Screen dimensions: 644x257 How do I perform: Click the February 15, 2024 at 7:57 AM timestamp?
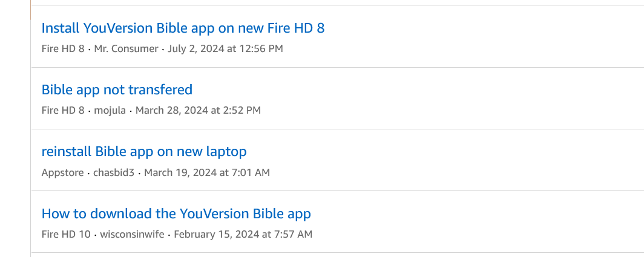(x=243, y=234)
